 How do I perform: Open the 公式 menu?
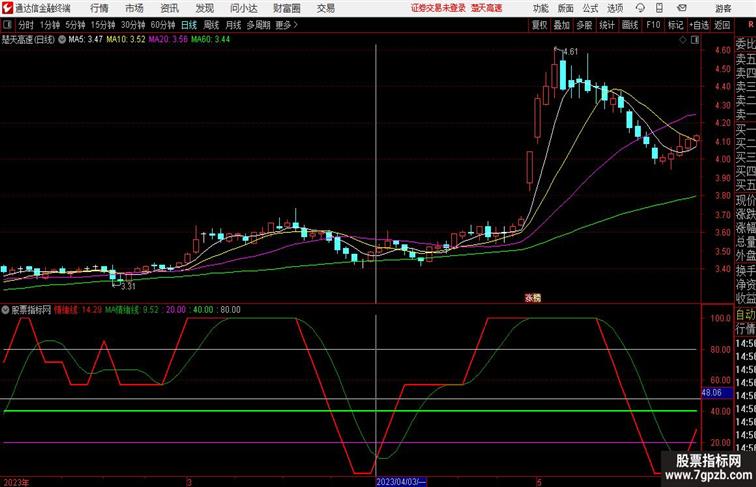pyautogui.click(x=590, y=8)
